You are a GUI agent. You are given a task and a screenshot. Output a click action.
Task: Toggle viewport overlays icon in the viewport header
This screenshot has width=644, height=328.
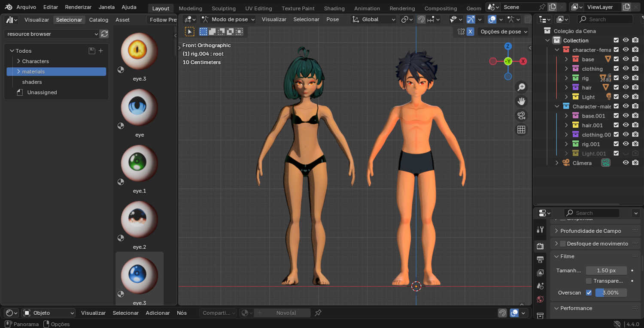pyautogui.click(x=492, y=19)
